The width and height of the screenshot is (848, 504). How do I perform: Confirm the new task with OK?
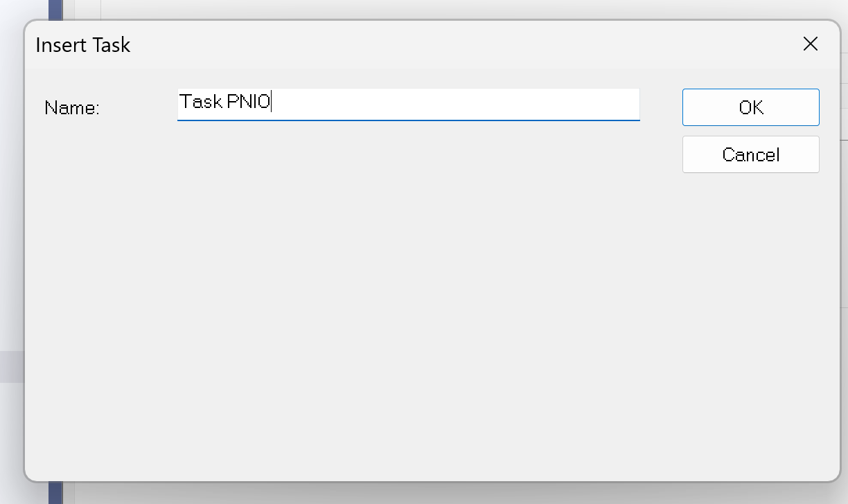[750, 107]
